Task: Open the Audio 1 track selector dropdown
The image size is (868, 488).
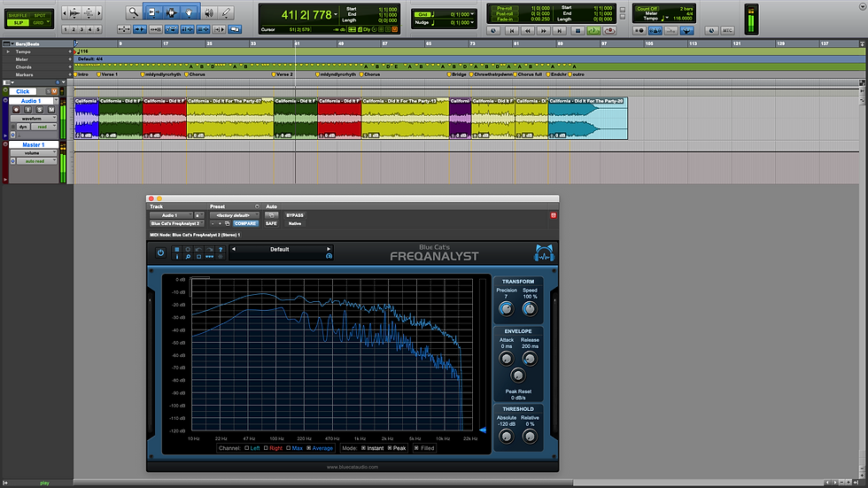Action: pos(170,215)
